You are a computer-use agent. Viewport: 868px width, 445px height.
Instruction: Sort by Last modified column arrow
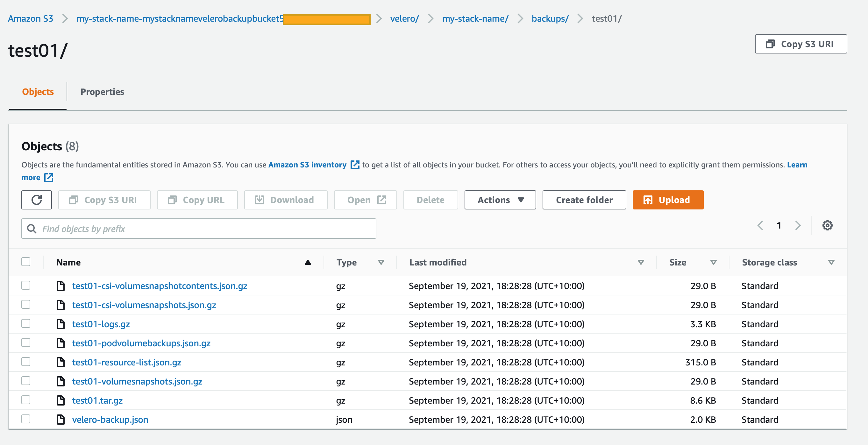[x=641, y=262]
